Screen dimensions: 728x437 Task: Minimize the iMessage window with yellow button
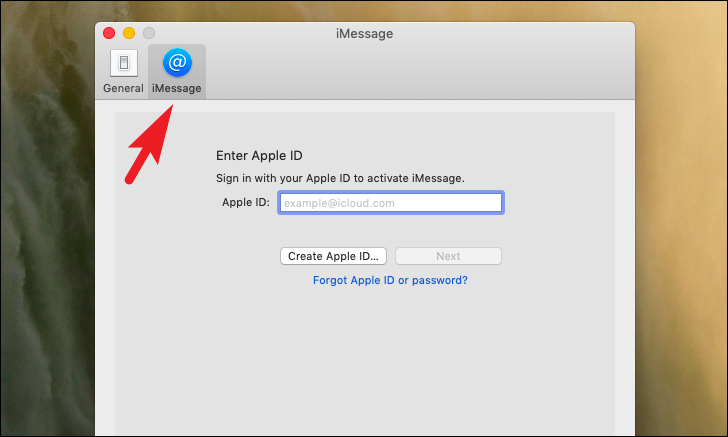(x=129, y=33)
